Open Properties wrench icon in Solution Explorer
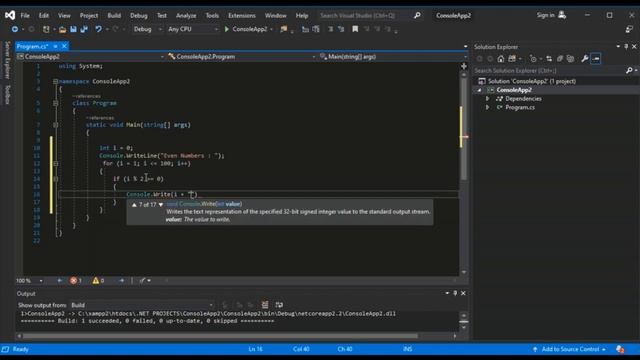 point(585,59)
